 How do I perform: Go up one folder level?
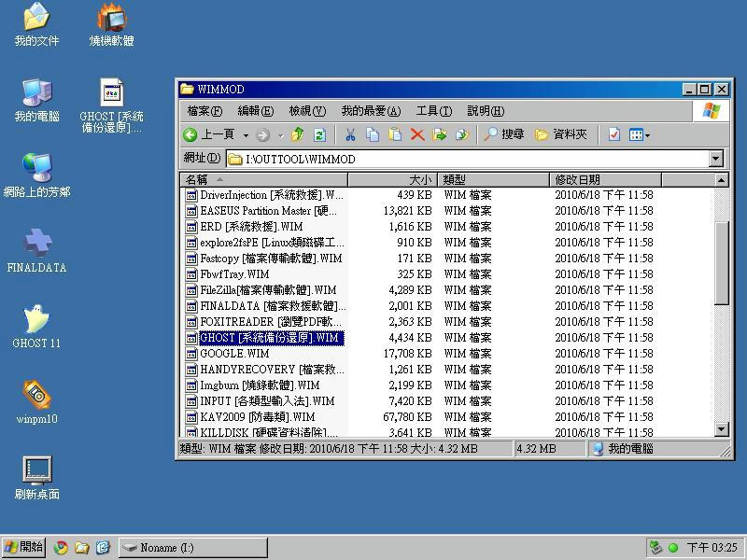[x=298, y=134]
